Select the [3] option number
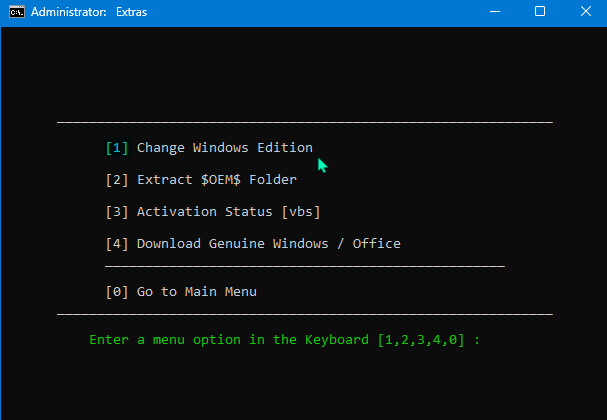The image size is (607, 420). click(117, 212)
